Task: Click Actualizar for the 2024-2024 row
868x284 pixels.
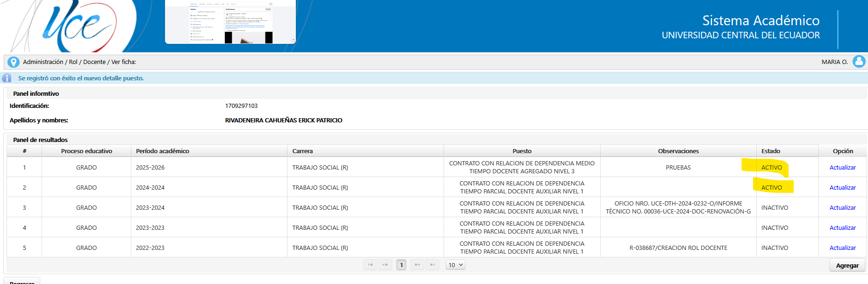Action: click(x=842, y=187)
